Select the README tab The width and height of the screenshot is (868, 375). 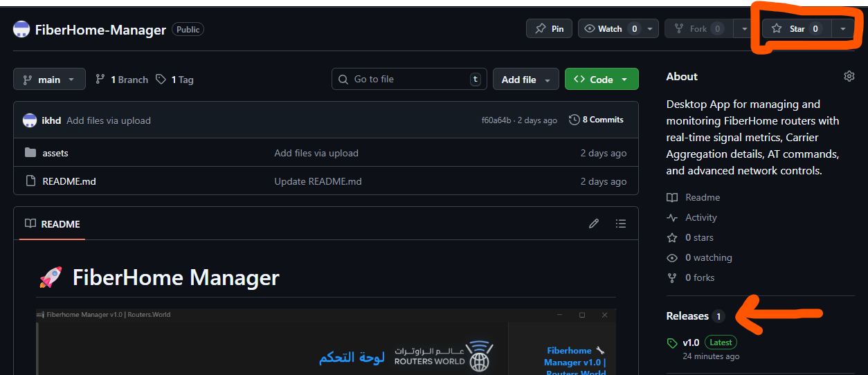click(53, 223)
